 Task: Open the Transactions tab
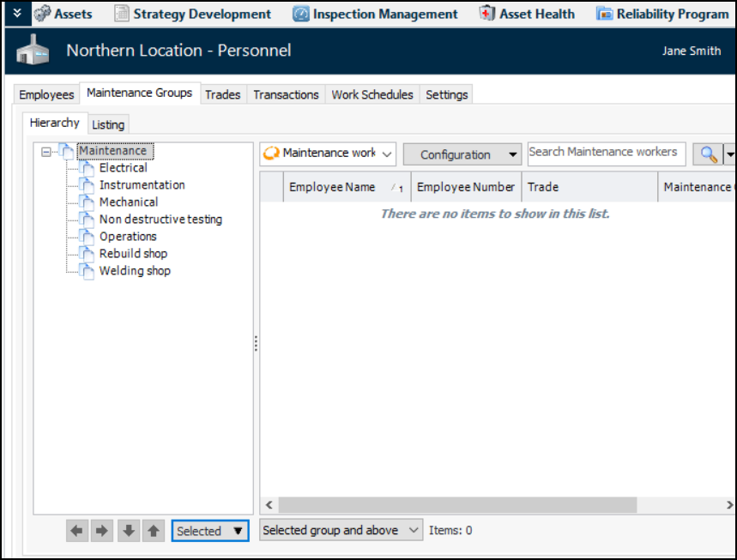[286, 94]
